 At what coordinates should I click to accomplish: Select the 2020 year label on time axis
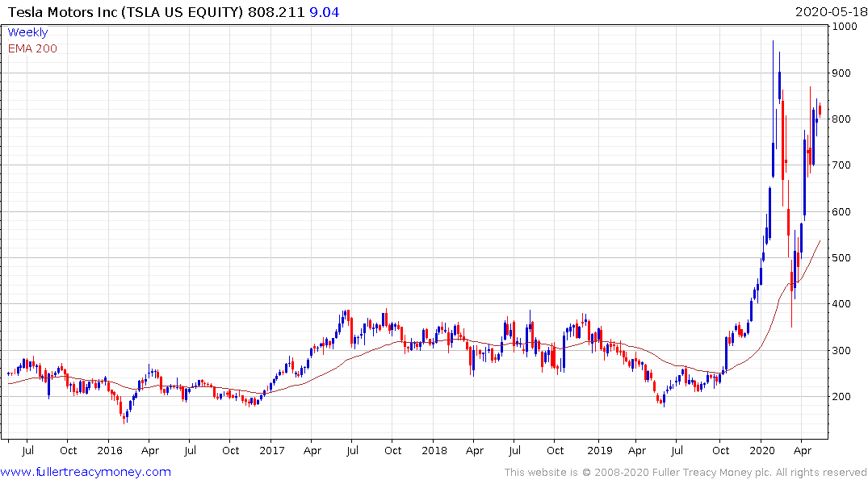[x=762, y=450]
